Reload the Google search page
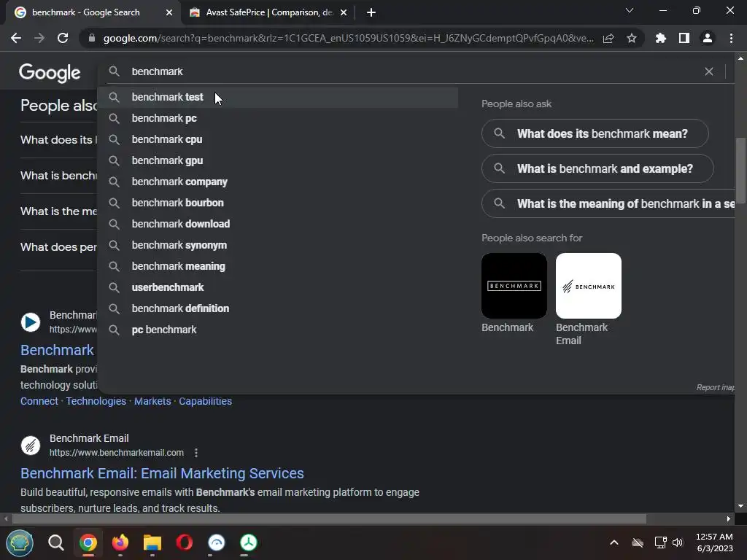This screenshot has width=747, height=560. pos(63,38)
